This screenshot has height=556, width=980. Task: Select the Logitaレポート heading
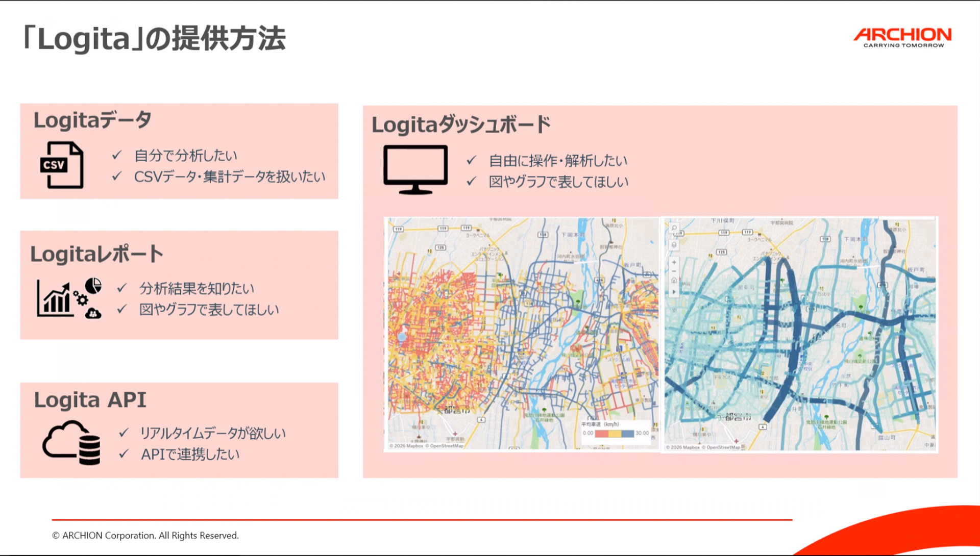pos(96,254)
